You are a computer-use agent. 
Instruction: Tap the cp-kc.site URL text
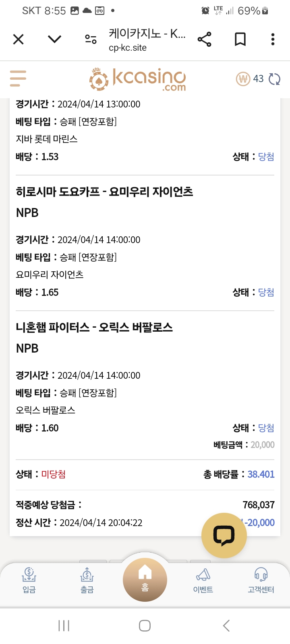tap(128, 48)
